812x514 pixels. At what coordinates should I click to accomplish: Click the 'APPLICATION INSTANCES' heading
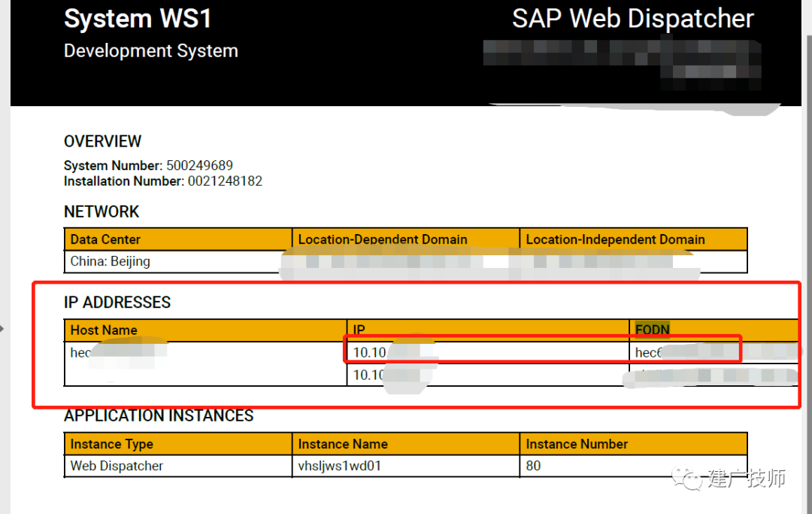[x=159, y=415]
